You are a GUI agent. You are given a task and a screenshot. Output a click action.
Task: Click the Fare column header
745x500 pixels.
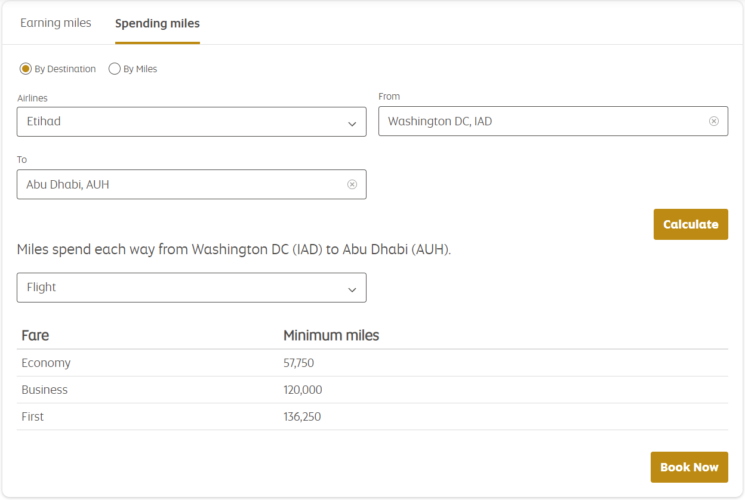click(35, 336)
